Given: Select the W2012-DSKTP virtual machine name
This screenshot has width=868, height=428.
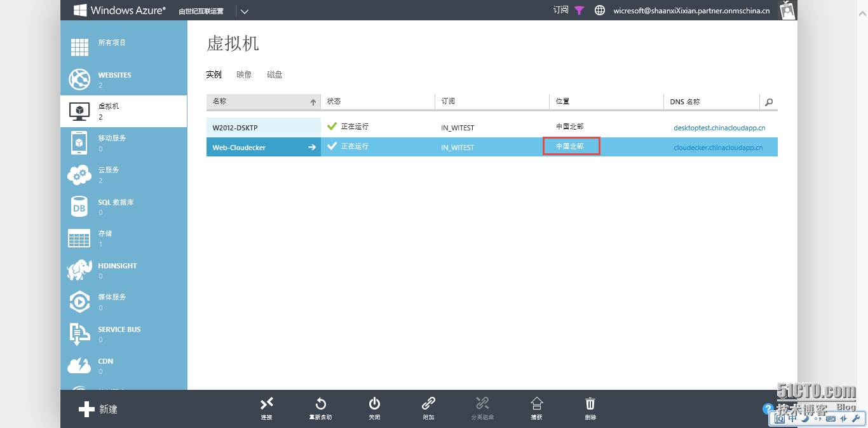Looking at the screenshot, I should 235,128.
